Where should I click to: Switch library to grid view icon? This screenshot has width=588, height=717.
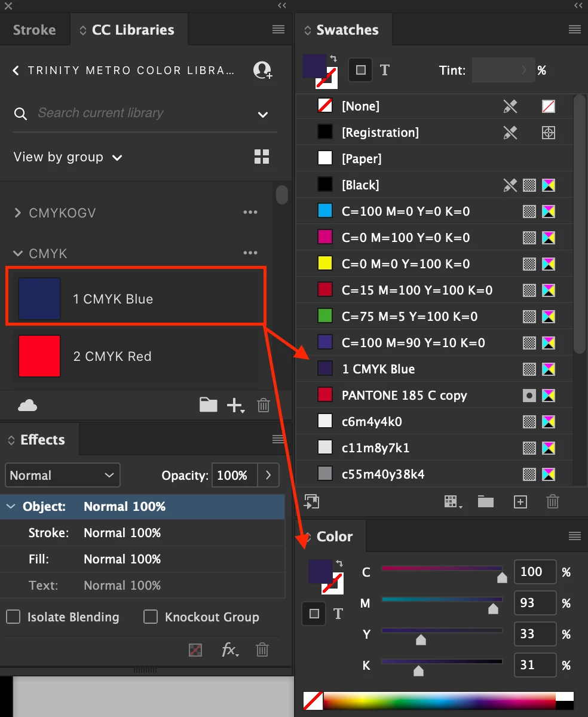click(x=262, y=157)
